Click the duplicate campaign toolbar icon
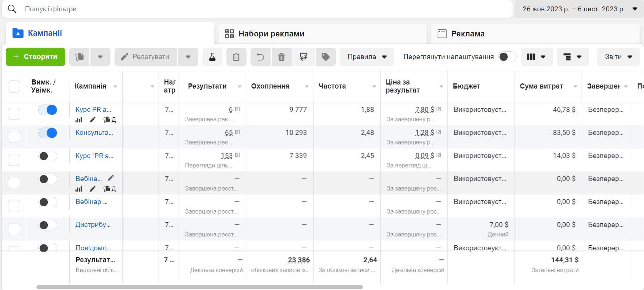Viewport: 644px width, 290px height. pyautogui.click(x=79, y=57)
